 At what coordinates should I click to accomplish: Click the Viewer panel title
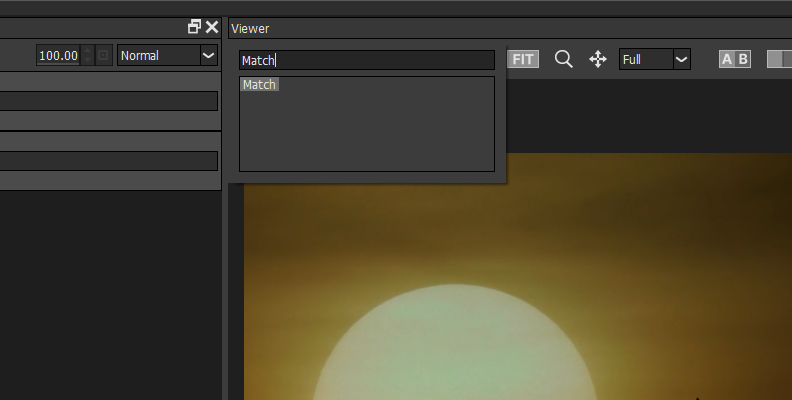pyautogui.click(x=250, y=29)
